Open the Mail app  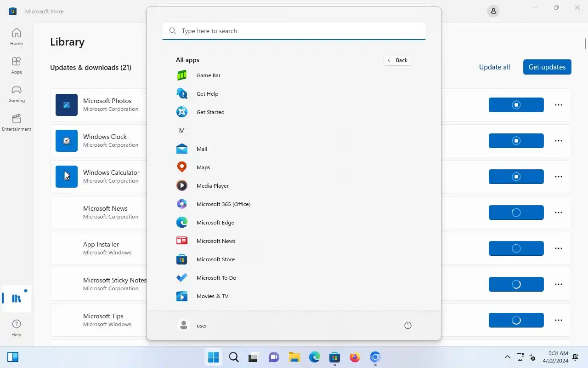click(293, 149)
